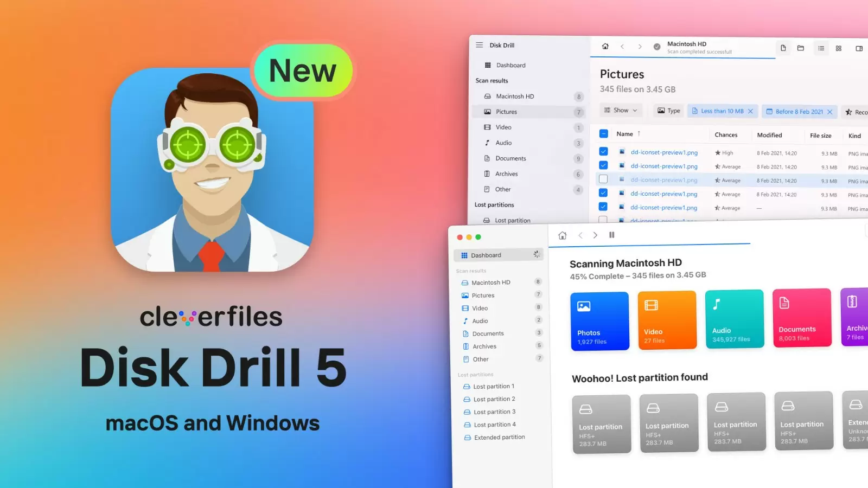Check the unchecked third file row checkbox
The height and width of the screenshot is (488, 868).
tap(603, 179)
